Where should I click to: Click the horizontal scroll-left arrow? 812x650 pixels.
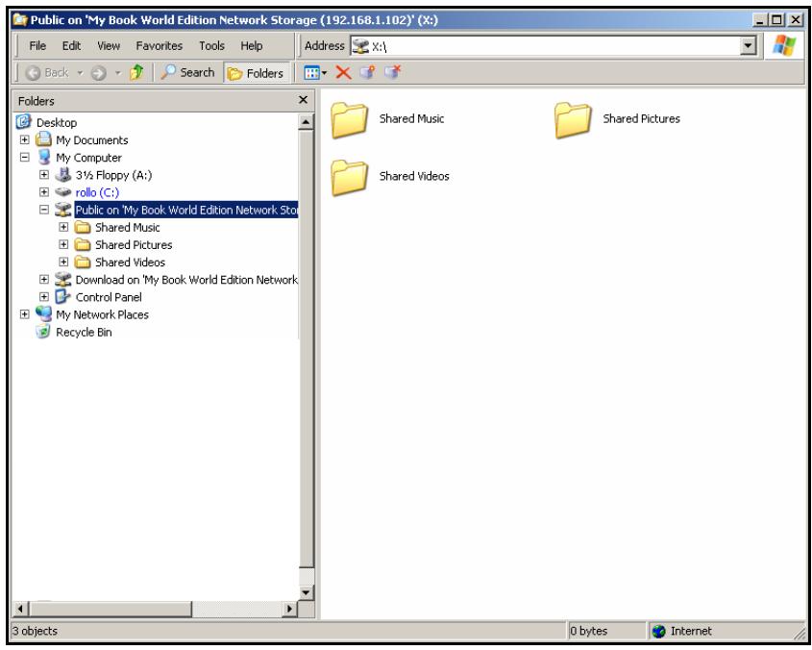click(x=21, y=609)
